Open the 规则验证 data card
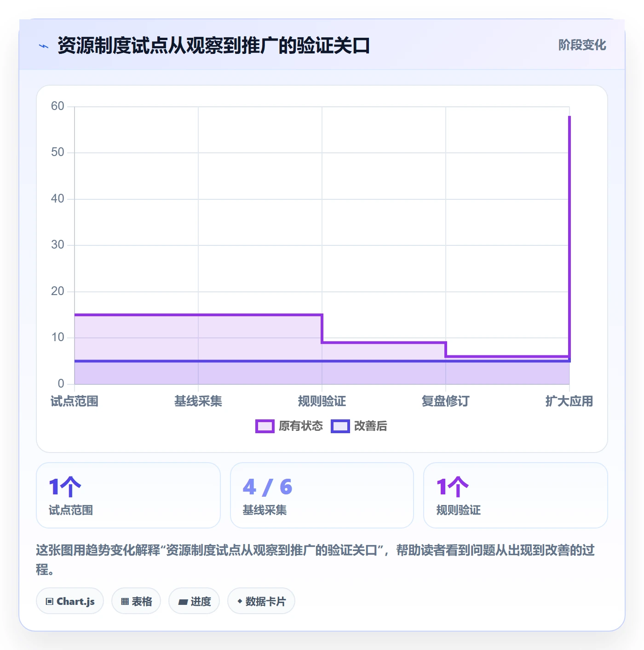 pyautogui.click(x=516, y=495)
